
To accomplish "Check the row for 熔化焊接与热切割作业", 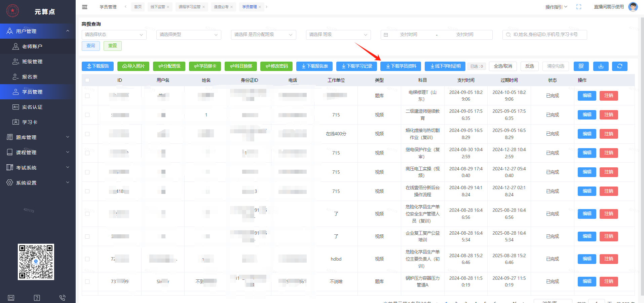I will click(87, 134).
